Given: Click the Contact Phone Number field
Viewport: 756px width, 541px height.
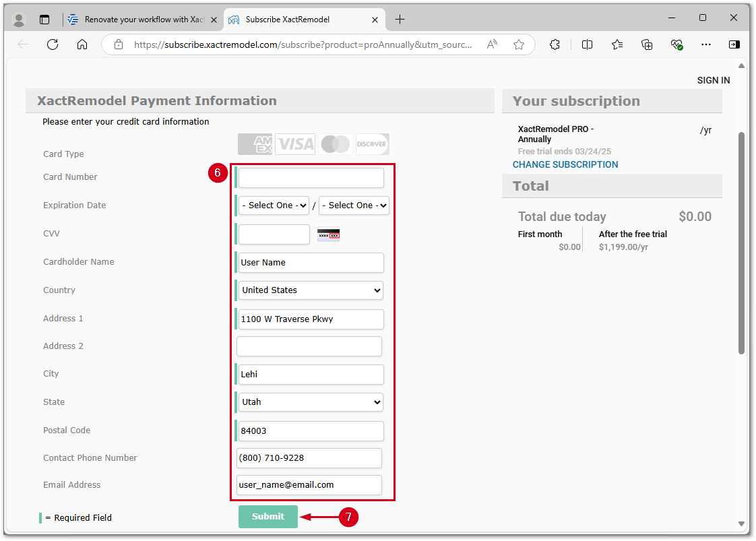Looking at the screenshot, I should [x=309, y=458].
